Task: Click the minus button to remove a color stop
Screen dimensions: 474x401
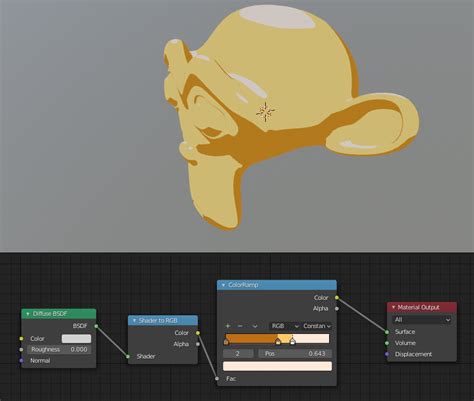Action: point(240,326)
